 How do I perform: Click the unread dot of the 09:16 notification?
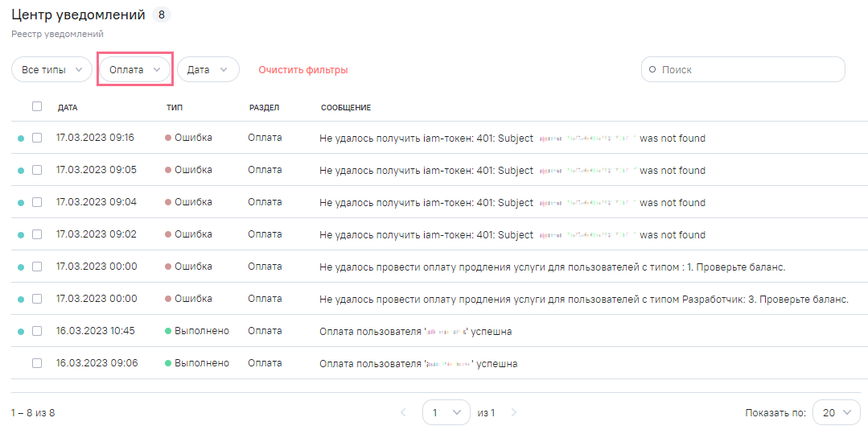pyautogui.click(x=21, y=139)
